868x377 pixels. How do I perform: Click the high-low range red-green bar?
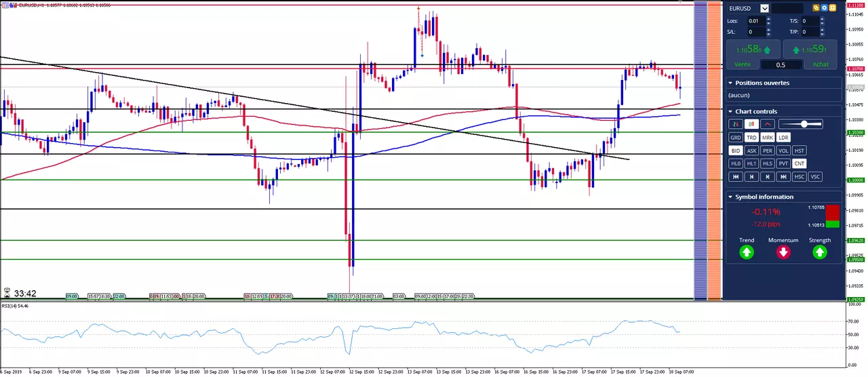coord(832,216)
